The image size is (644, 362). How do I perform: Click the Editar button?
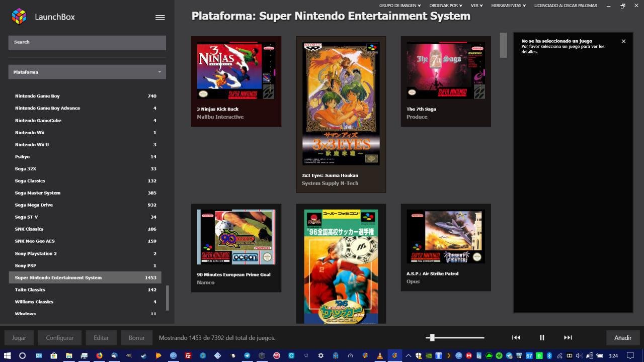click(x=101, y=338)
